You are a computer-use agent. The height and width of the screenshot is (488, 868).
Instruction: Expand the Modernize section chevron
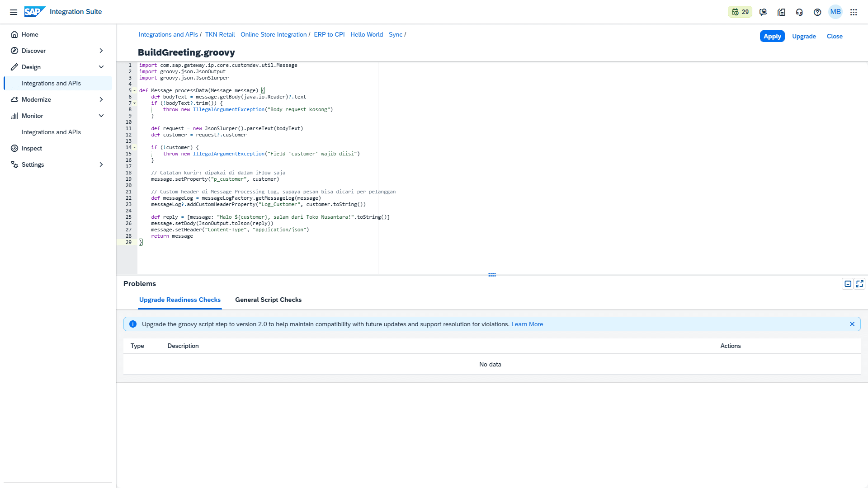(x=101, y=99)
